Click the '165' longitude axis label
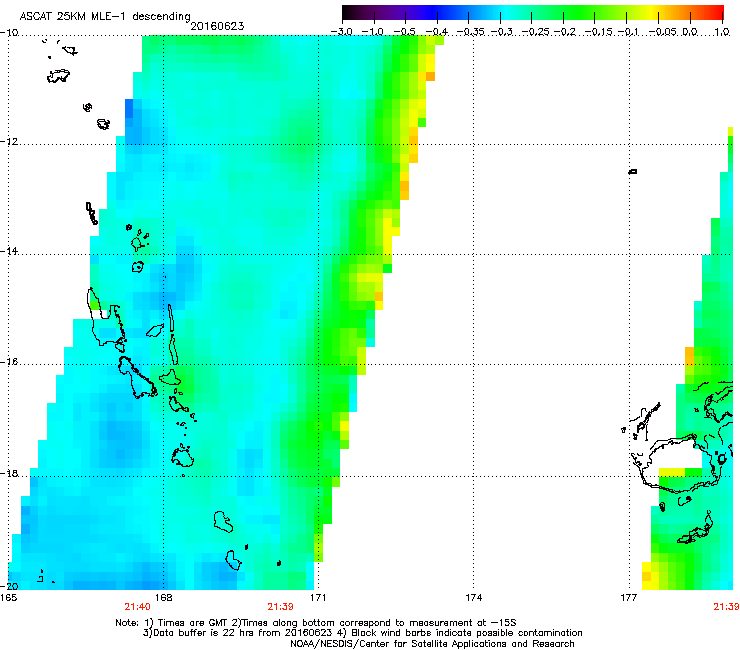Viewport: 740px width, 650px height. pyautogui.click(x=8, y=598)
